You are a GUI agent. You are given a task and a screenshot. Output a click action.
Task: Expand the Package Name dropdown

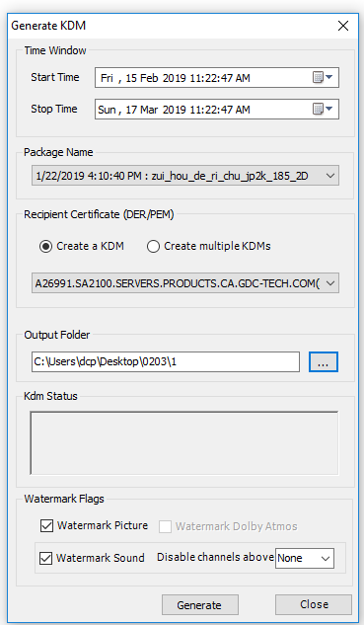(185, 176)
